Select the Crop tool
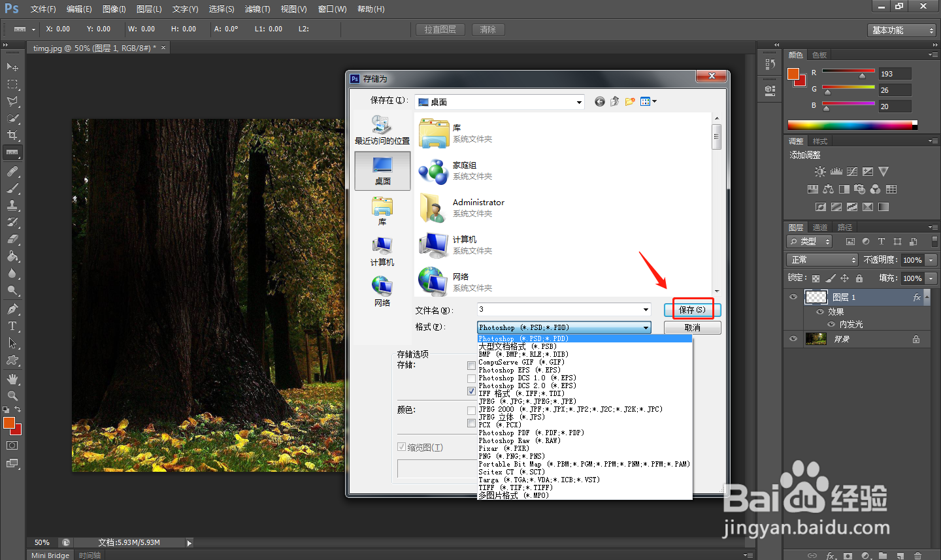Viewport: 941px width, 560px height. (x=12, y=135)
